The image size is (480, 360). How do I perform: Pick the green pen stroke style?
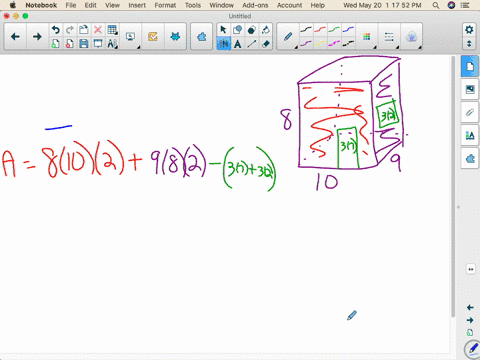334,30
